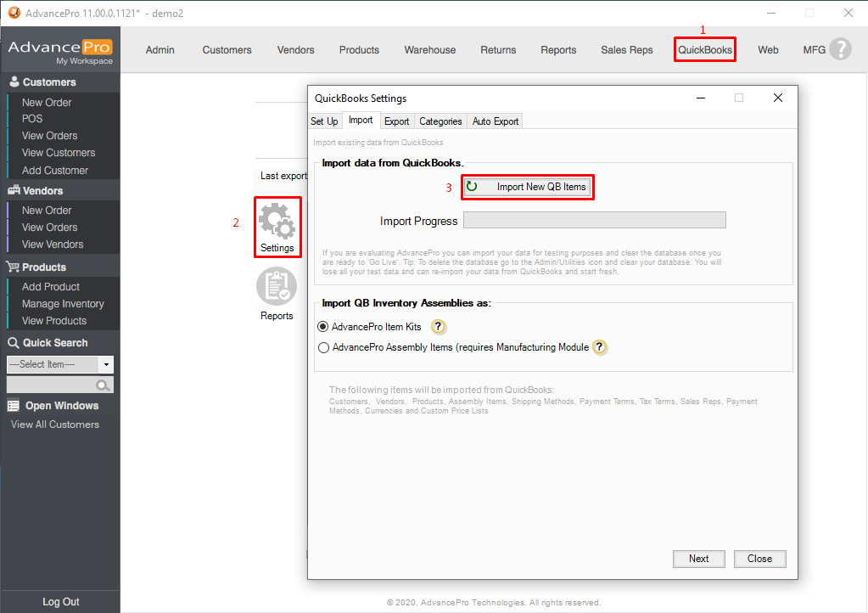Collapse the Vendors sidebar section
Screen dimensions: 868x613
point(42,191)
